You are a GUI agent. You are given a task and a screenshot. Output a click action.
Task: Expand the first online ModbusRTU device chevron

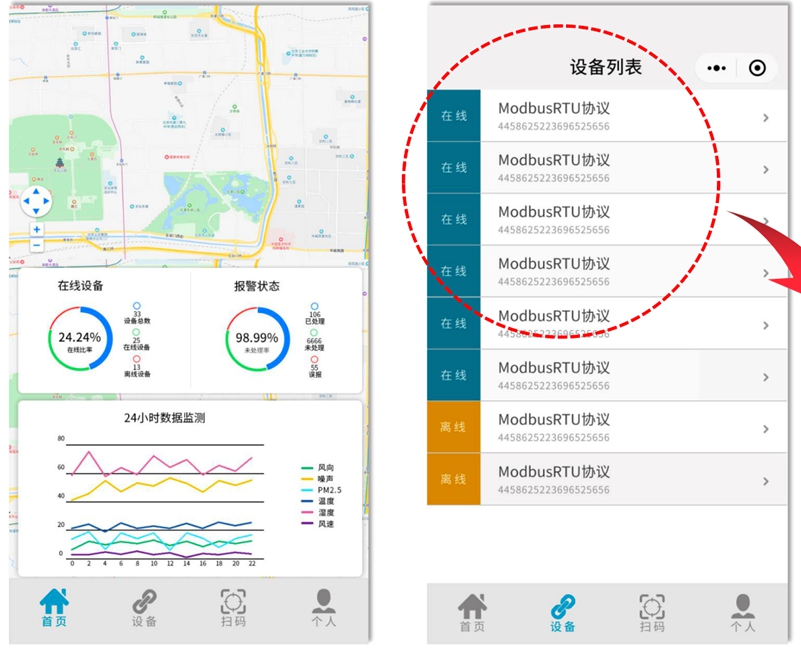[x=766, y=118]
